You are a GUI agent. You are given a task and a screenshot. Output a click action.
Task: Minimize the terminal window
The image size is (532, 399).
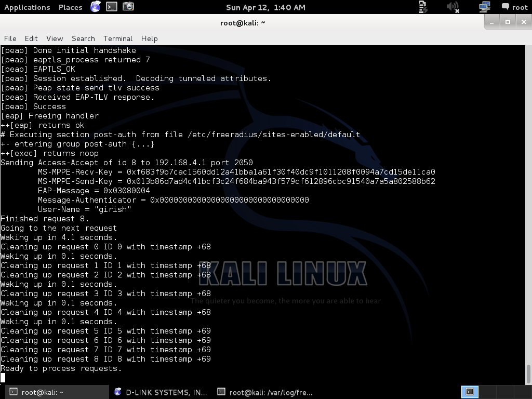click(x=491, y=22)
